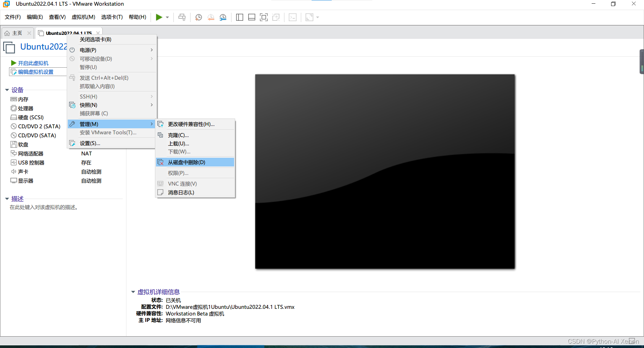Choose 上载(U)... in the submenu
This screenshot has width=644, height=348.
(195, 143)
